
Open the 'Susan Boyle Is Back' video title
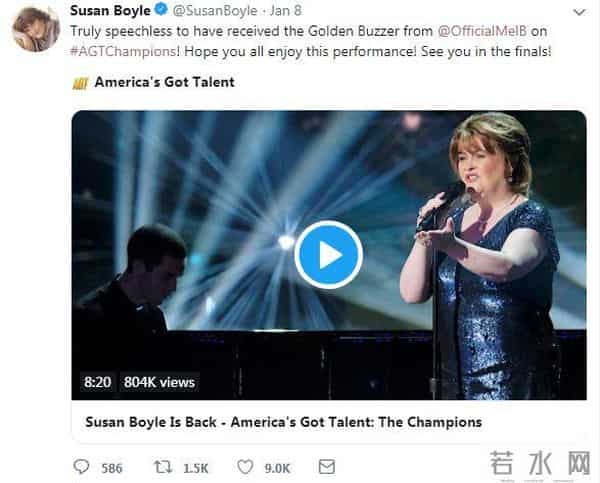coord(284,421)
